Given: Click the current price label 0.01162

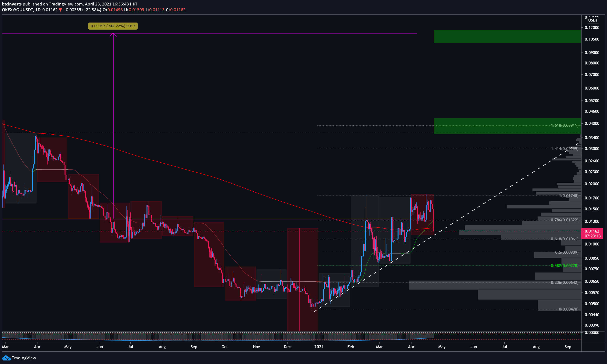Looking at the screenshot, I should coord(592,231).
